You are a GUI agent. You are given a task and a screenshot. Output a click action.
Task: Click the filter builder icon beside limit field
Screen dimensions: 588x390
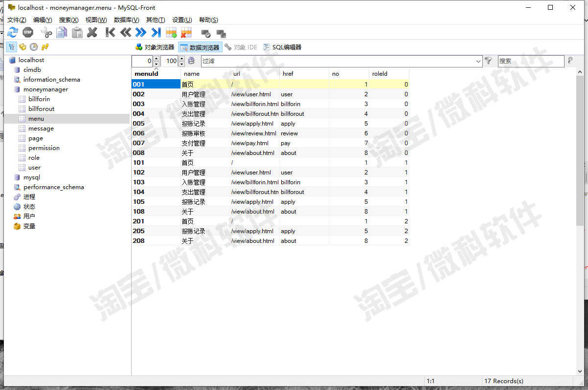click(x=191, y=61)
